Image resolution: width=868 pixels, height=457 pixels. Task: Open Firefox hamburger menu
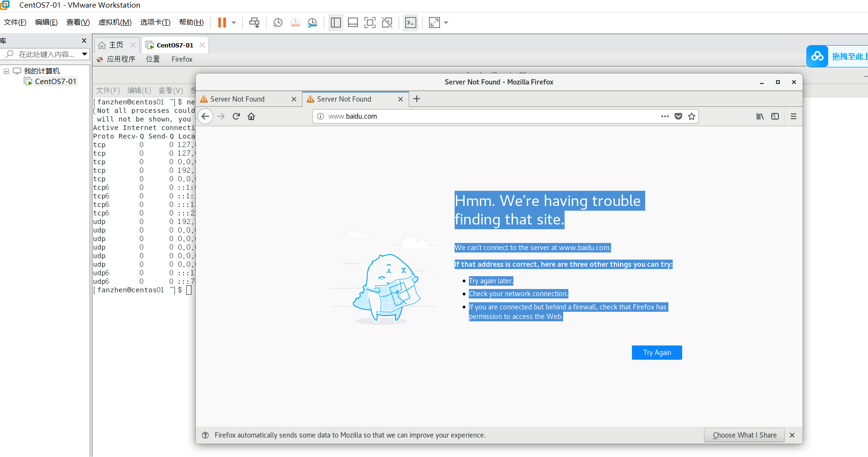(794, 116)
